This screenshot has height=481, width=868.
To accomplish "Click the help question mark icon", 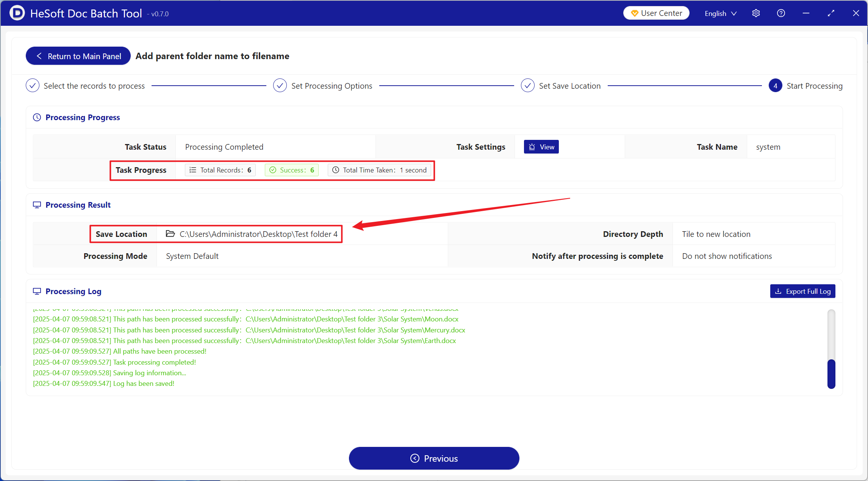I will [781, 13].
